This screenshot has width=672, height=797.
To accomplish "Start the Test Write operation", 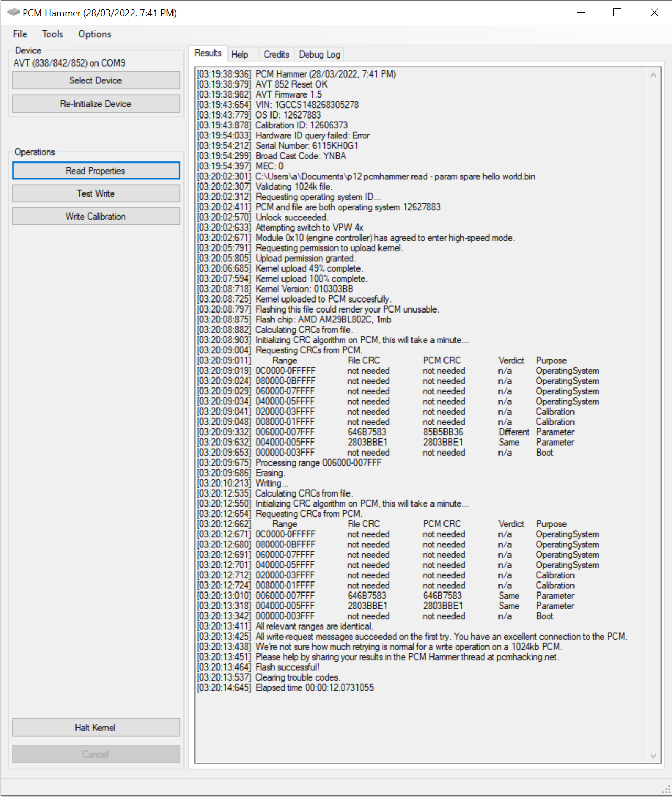I will point(96,193).
